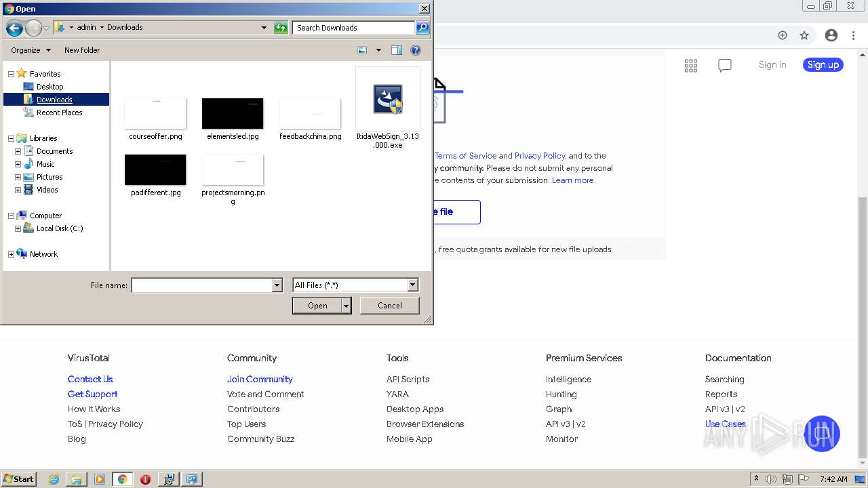Expand the address path dropdown
Viewport: 868px width, 488px height.
point(264,28)
